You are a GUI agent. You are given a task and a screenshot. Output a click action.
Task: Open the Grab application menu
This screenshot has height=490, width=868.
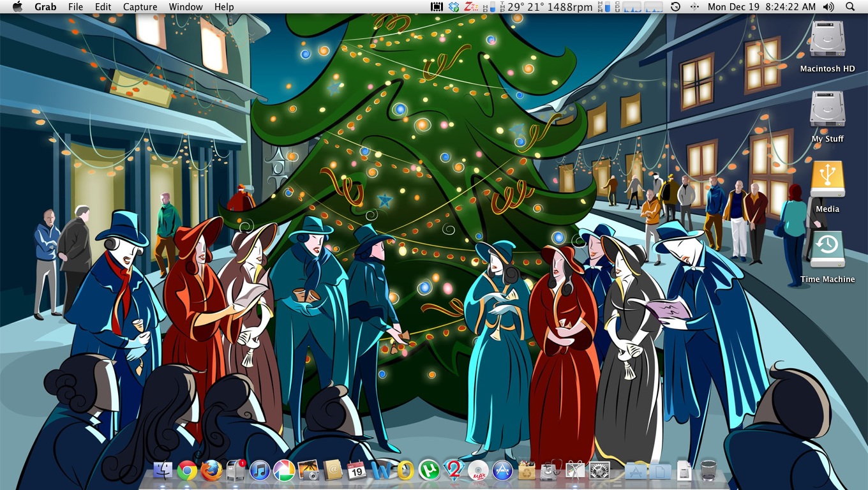tap(45, 6)
